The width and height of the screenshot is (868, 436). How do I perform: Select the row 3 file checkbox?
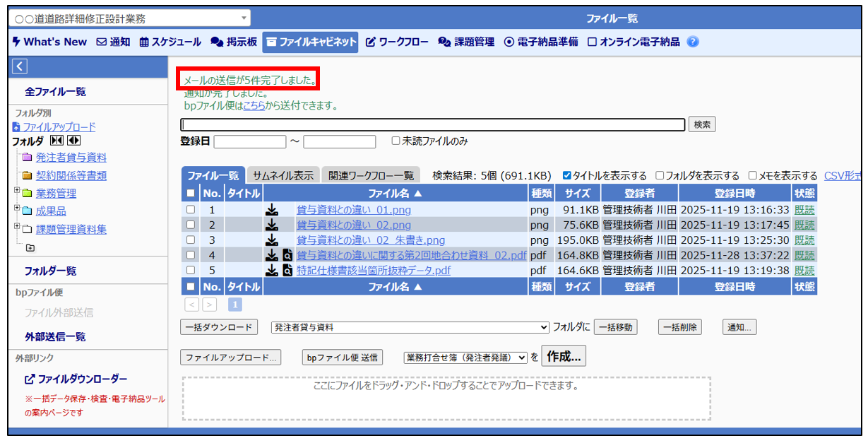pos(190,240)
